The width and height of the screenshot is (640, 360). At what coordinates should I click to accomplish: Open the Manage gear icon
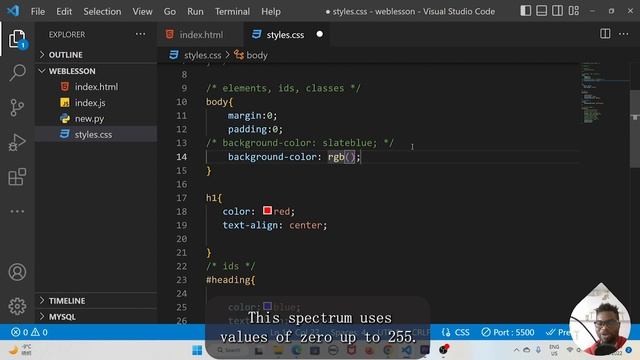coord(17,306)
